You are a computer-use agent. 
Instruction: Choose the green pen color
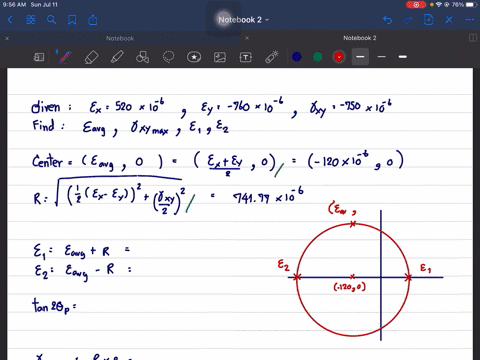click(318, 57)
